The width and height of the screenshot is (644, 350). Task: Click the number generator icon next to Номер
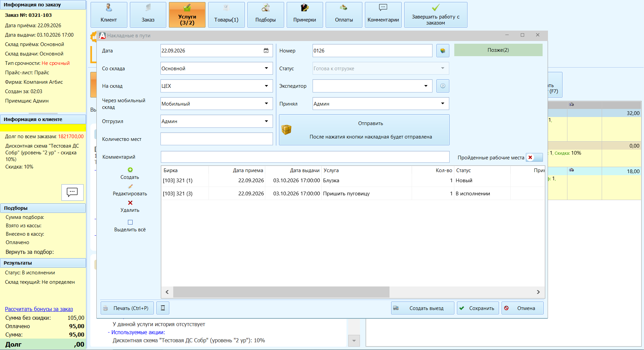pos(443,51)
